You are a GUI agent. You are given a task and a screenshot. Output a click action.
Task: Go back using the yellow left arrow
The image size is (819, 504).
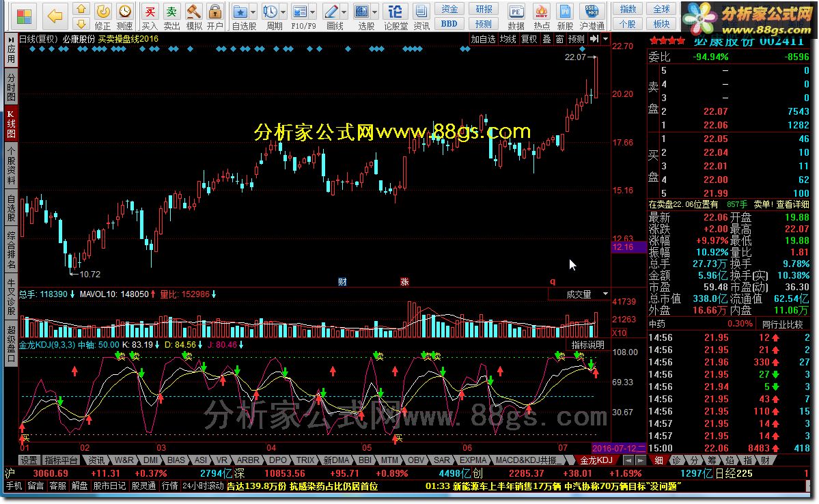55,16
